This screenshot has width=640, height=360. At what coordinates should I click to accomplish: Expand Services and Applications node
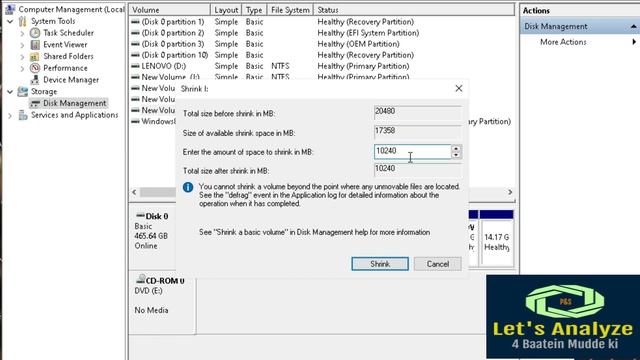tap(10, 116)
